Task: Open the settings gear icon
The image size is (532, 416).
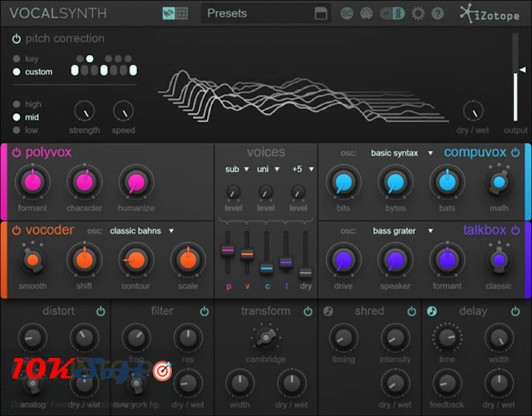Action: pos(418,13)
